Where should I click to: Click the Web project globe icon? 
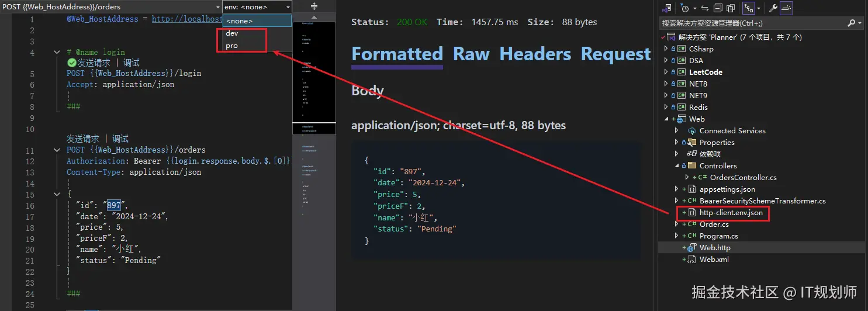point(682,119)
